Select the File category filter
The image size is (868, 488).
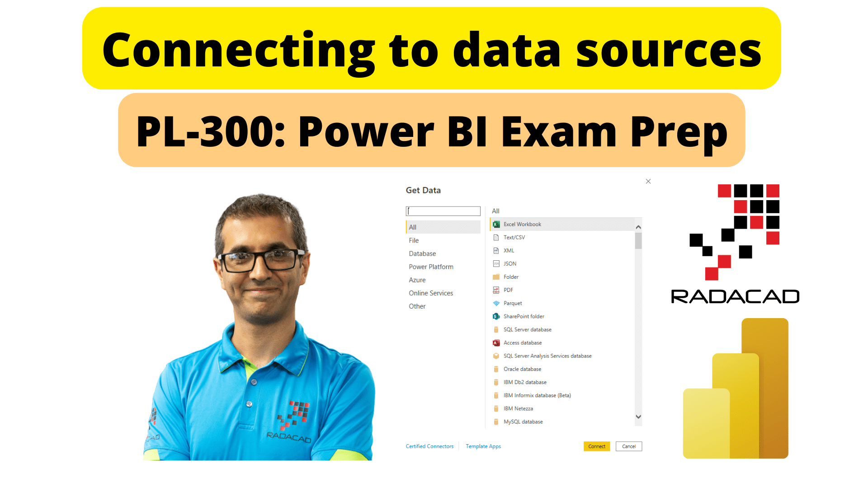[413, 240]
